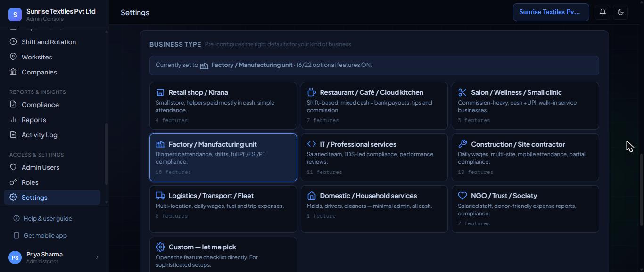Screen dimensions: 644x272
Task: Click the Restaurant coffee cup icon
Action: pos(311,92)
